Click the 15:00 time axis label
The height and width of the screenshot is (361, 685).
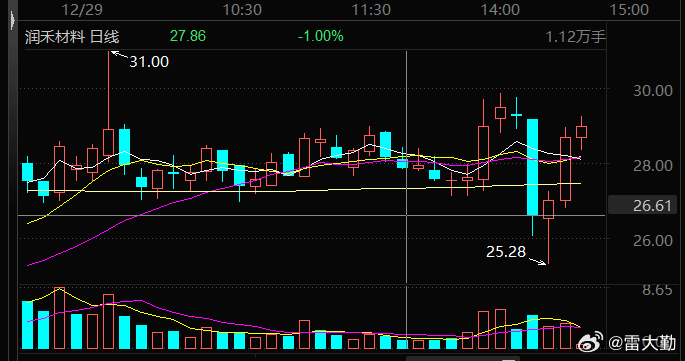(629, 10)
